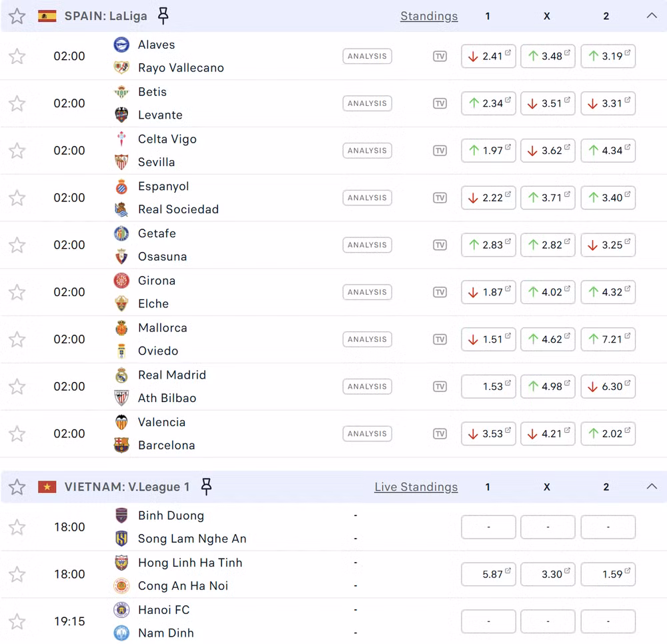Open Analysis for Valencia vs Barcelona
The height and width of the screenshot is (644, 667).
click(x=367, y=433)
